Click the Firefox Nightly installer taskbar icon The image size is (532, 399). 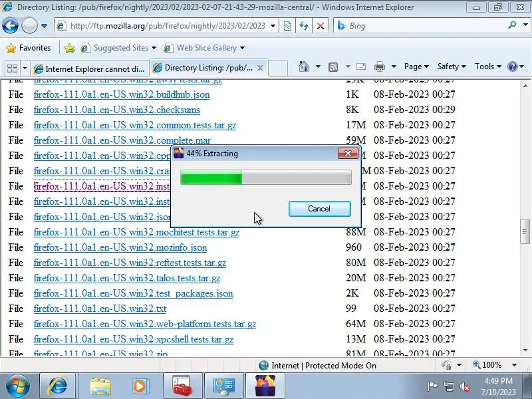point(265,386)
